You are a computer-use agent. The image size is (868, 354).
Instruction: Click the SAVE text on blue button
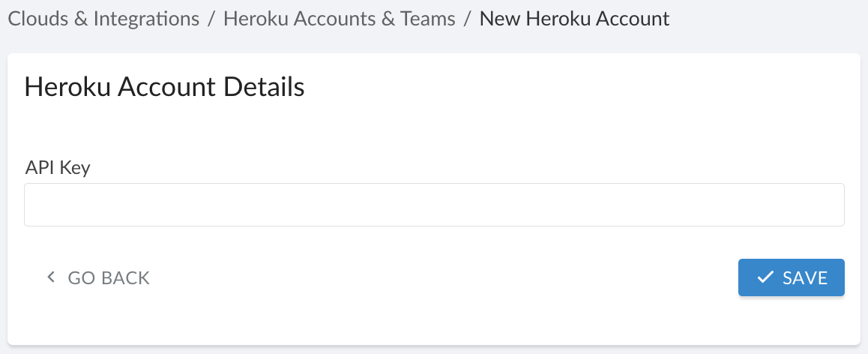pos(805,278)
